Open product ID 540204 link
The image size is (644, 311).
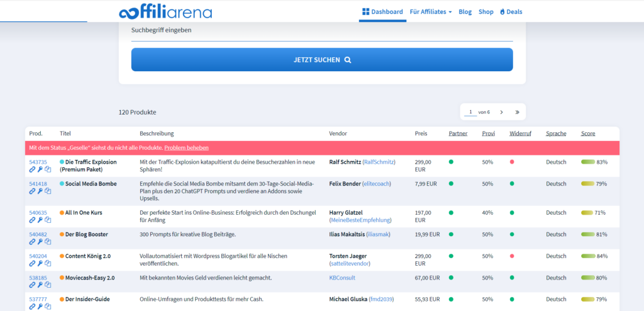pos(38,256)
